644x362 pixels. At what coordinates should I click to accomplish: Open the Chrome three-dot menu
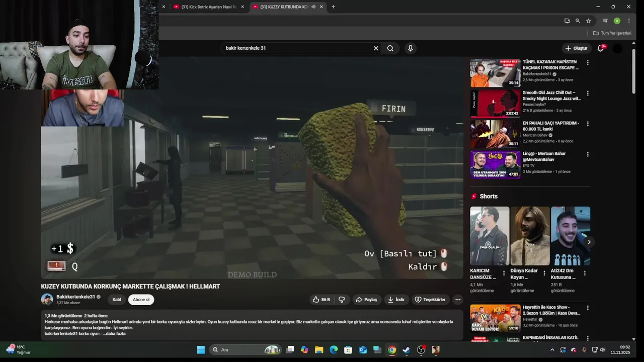629,21
